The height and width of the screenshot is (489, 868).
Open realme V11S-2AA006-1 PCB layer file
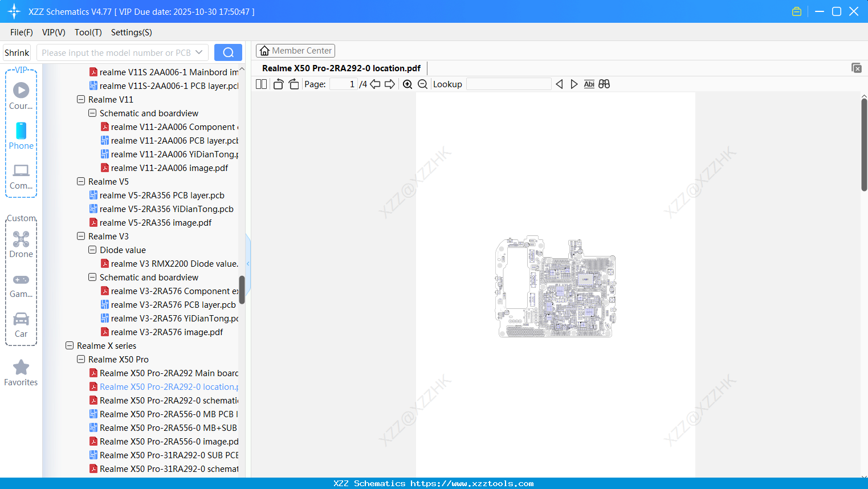coord(164,85)
